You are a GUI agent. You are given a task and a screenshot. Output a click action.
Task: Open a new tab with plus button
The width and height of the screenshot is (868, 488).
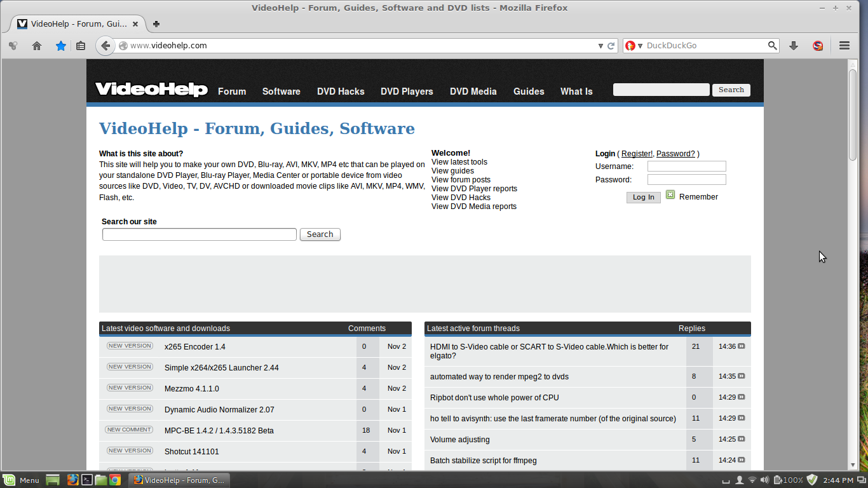(156, 24)
